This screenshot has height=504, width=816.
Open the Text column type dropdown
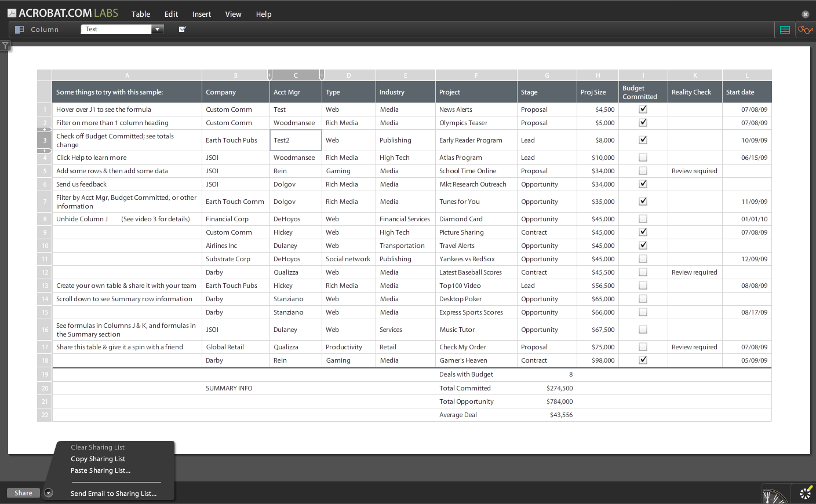pos(157,28)
